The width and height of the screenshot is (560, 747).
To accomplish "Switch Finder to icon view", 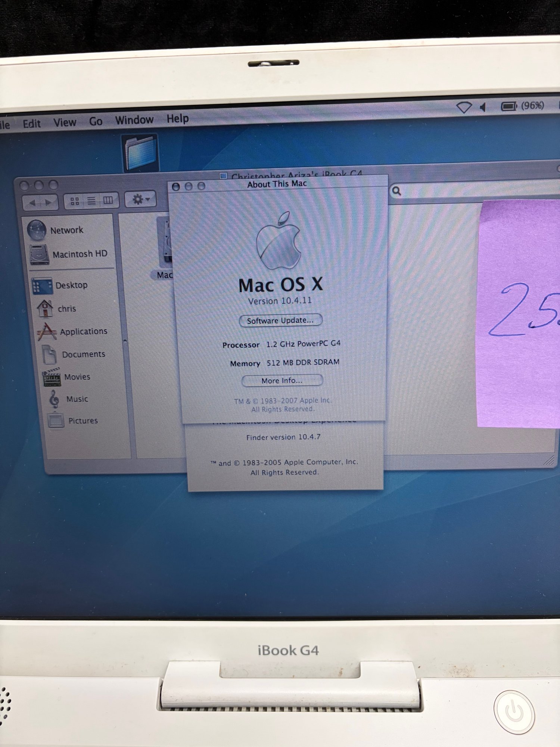I will pos(75,201).
